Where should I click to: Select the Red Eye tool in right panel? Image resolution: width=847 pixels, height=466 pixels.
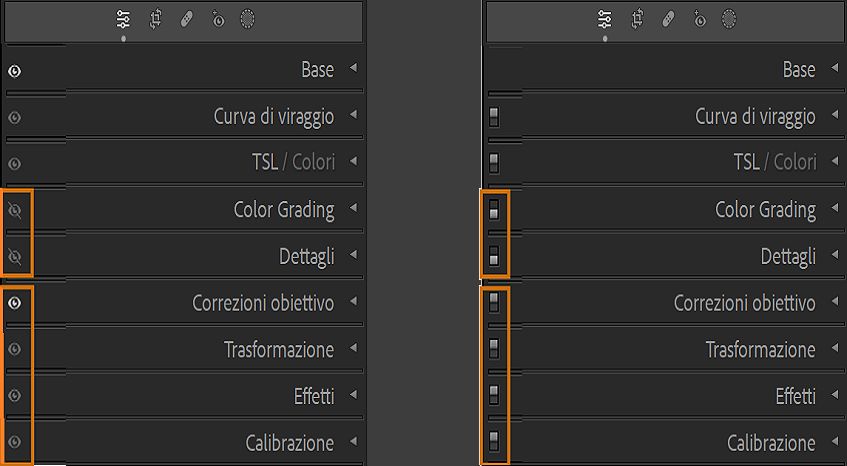[x=699, y=19]
